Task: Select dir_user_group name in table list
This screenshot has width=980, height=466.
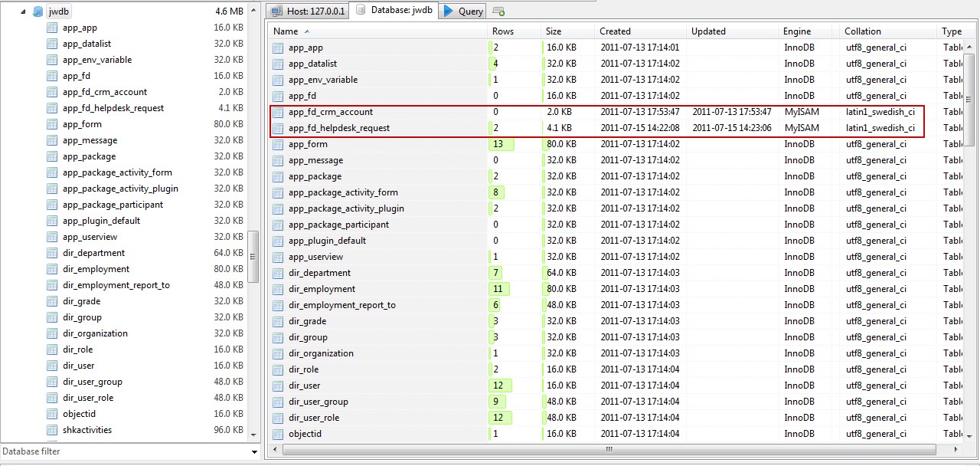Action: coord(318,402)
